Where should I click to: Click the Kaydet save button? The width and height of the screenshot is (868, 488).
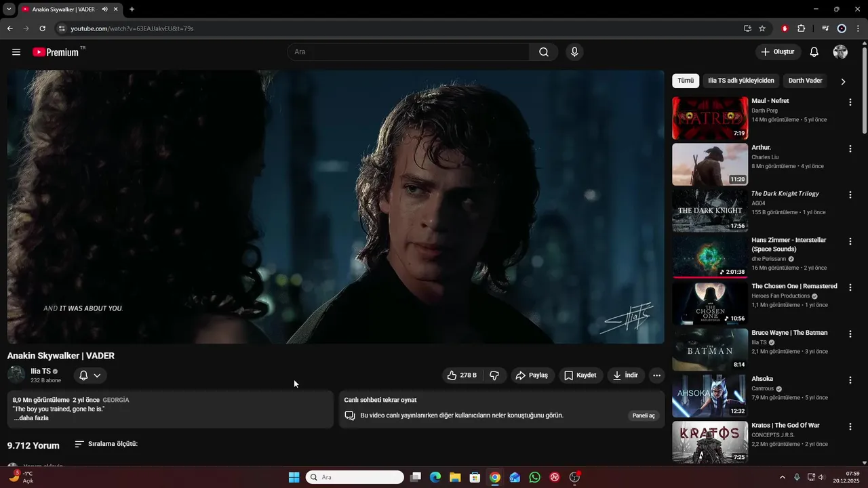tap(580, 375)
